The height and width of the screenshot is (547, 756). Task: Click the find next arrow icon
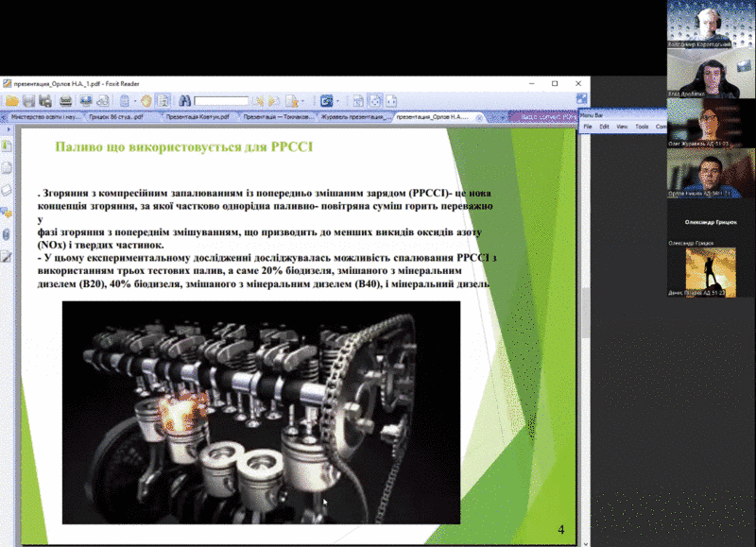coord(274,101)
